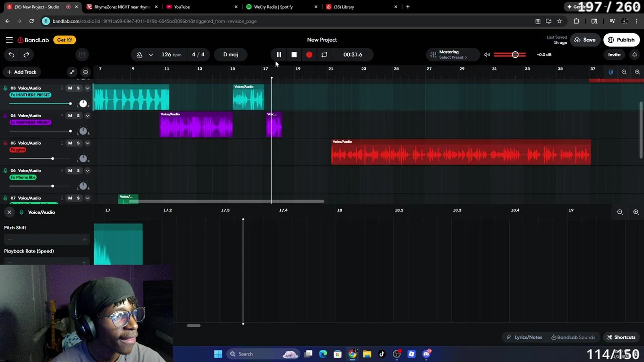Mute track 05 Voice/Audio

coord(70,143)
